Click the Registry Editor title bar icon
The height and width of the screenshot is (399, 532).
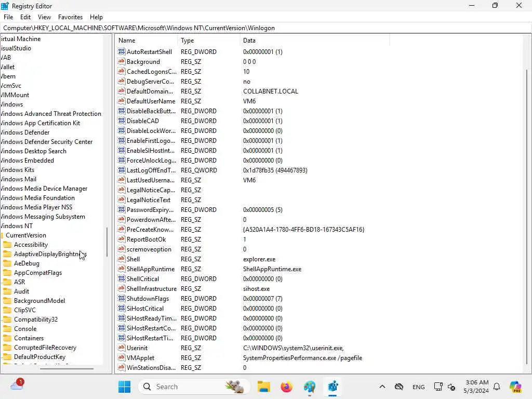pos(5,6)
